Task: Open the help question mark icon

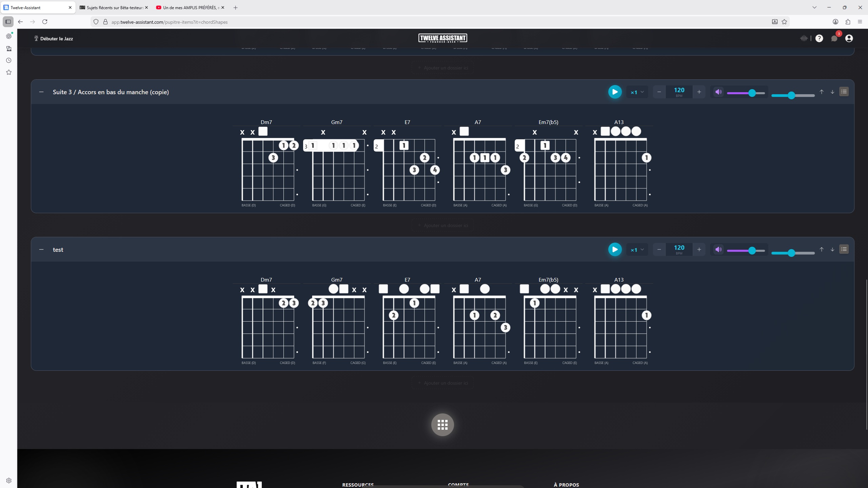Action: tap(819, 38)
